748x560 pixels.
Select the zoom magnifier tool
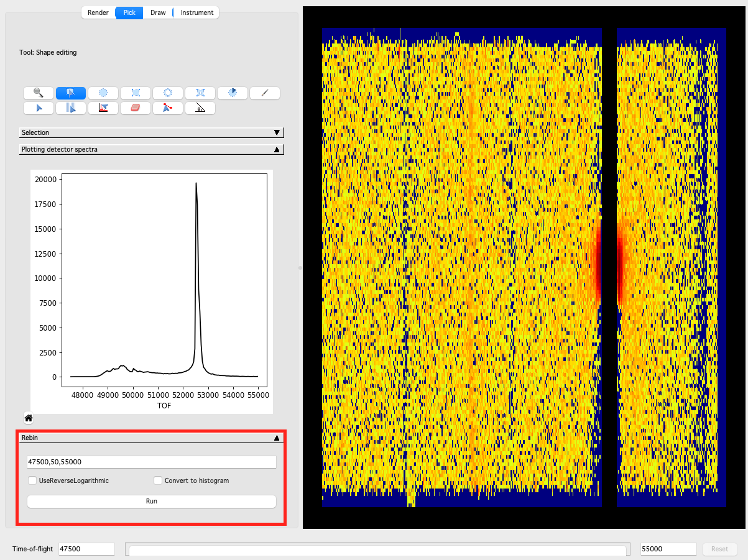(38, 93)
